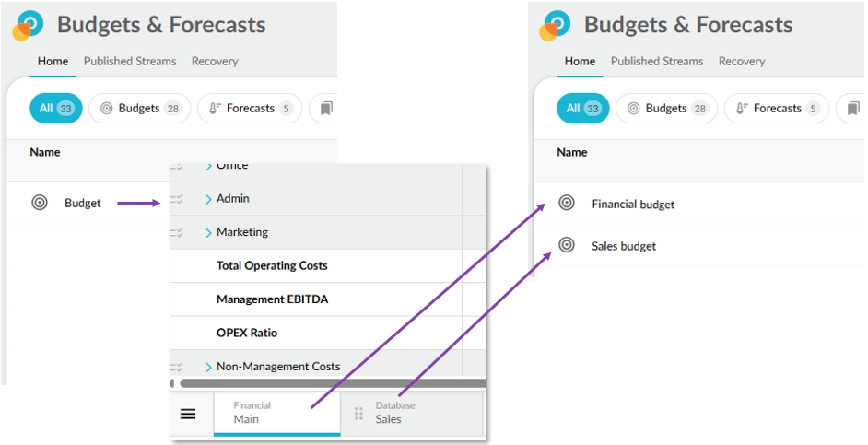The width and height of the screenshot is (868, 445).
Task: Click the app logo in the left panel
Action: click(28, 25)
